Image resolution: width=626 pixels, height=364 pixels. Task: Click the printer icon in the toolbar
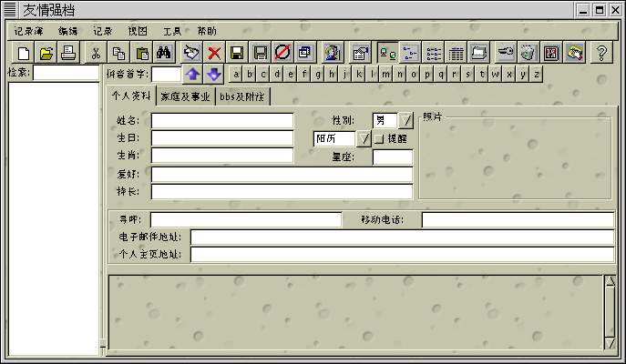coord(68,53)
